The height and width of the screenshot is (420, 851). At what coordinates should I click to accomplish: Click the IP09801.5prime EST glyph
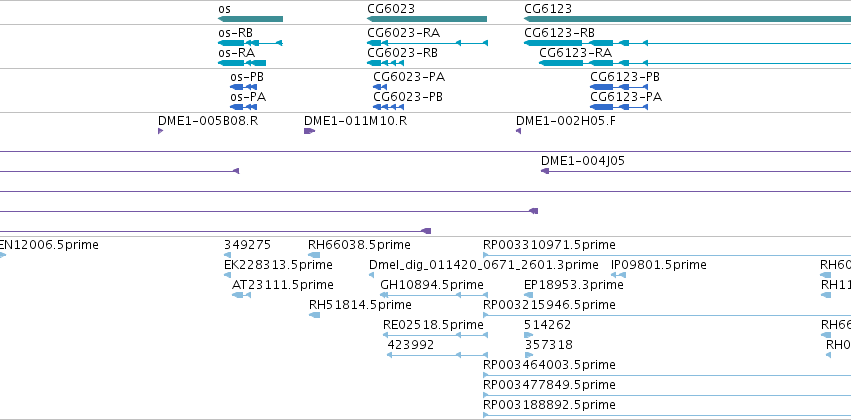619,275
